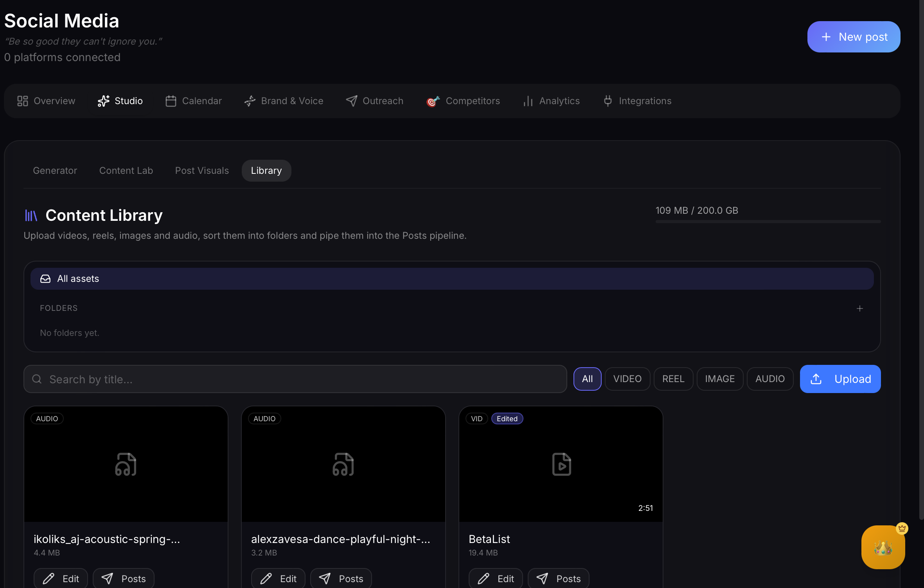Click the FOLDERS heading
The image size is (924, 588).
[59, 308]
